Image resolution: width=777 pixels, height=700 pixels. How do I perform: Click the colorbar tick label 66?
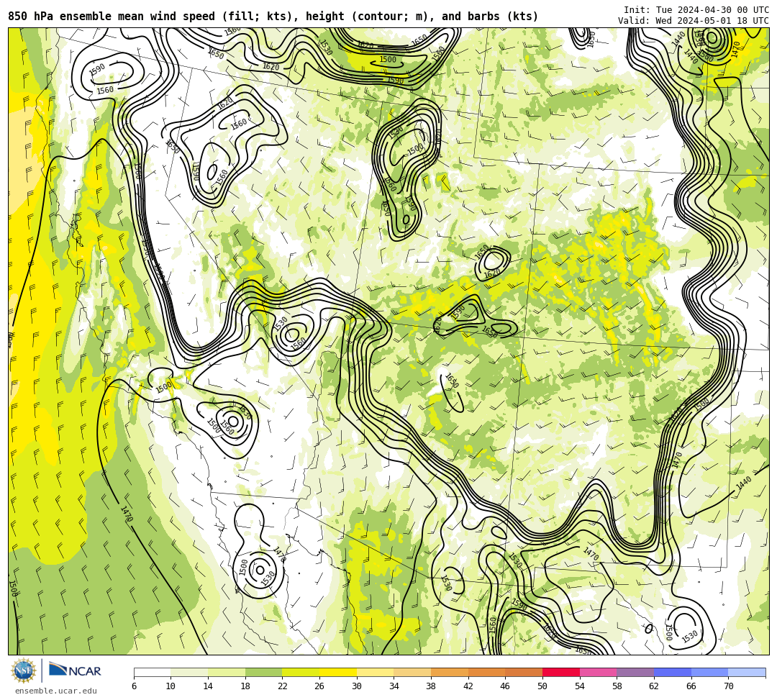tap(691, 686)
